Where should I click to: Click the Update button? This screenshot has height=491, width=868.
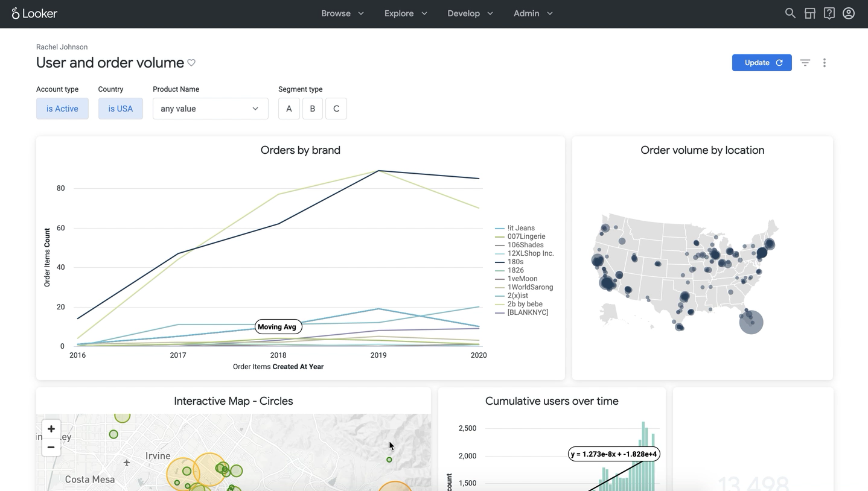click(x=761, y=63)
